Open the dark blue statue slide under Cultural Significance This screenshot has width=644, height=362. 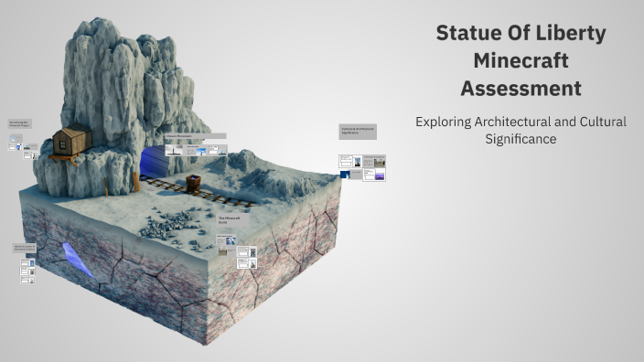[351, 175]
